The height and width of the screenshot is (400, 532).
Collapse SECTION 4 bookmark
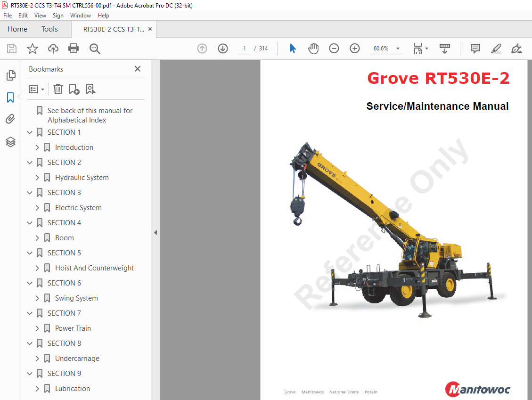click(30, 223)
